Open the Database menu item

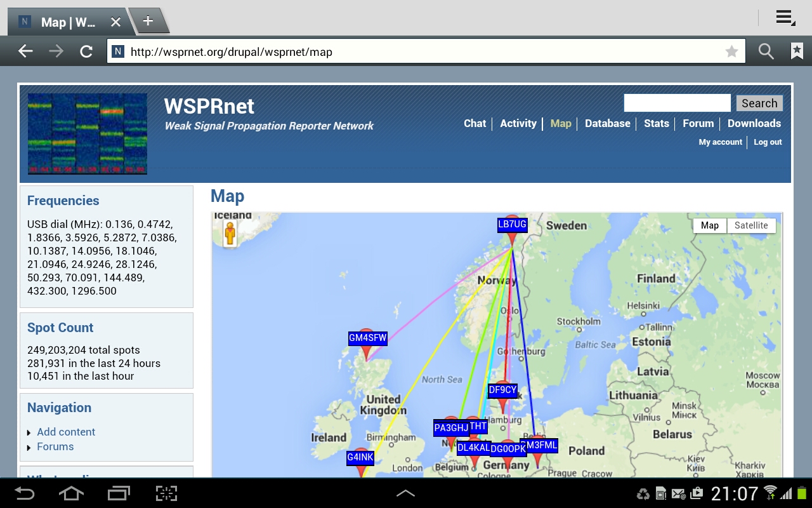(x=608, y=123)
